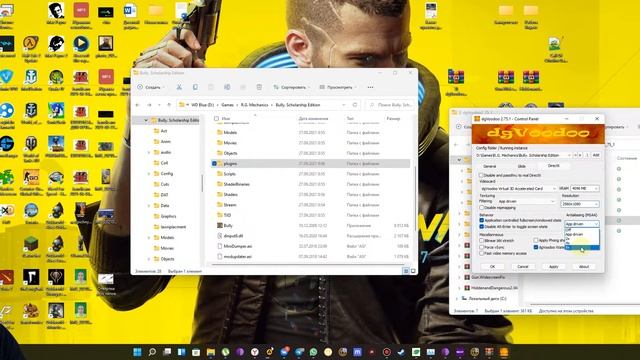Open Steam from taskbar
The width and height of the screenshot is (640, 360).
401,352
